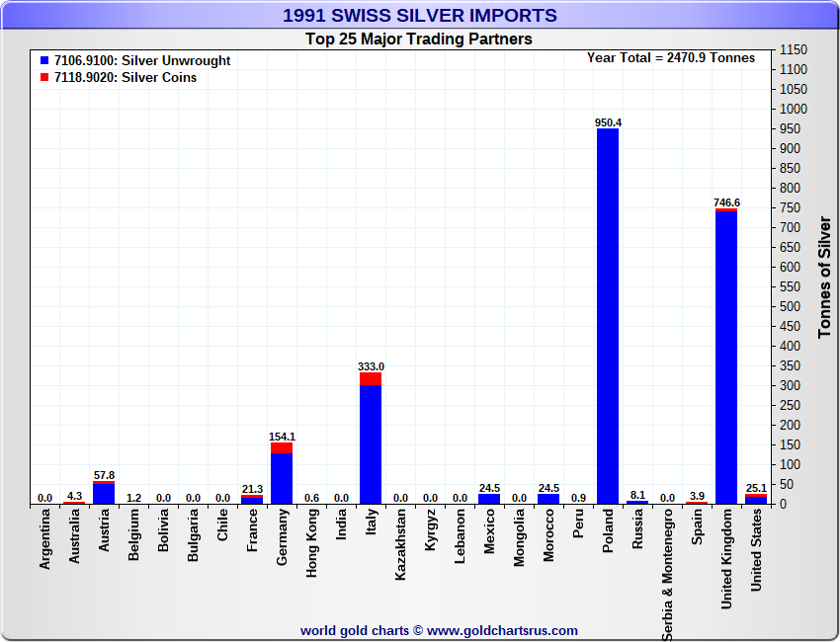Click the blue portion of Italy bar

[x=371, y=444]
